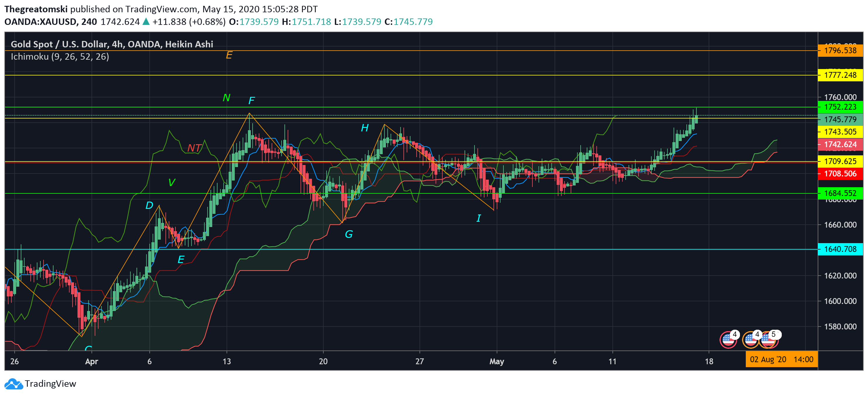Viewport: 868px width, 397px height.
Task: Click the Apr label on the time axis
Action: pos(92,361)
